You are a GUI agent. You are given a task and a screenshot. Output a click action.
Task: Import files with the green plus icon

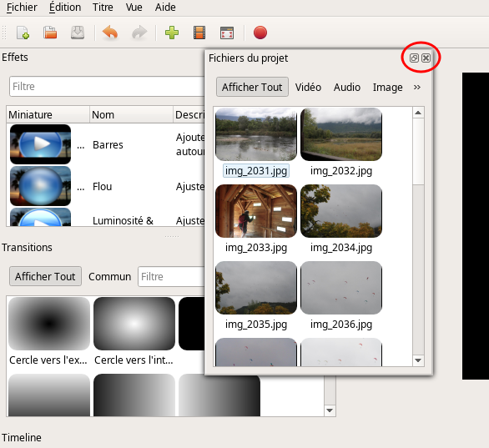[172, 33]
